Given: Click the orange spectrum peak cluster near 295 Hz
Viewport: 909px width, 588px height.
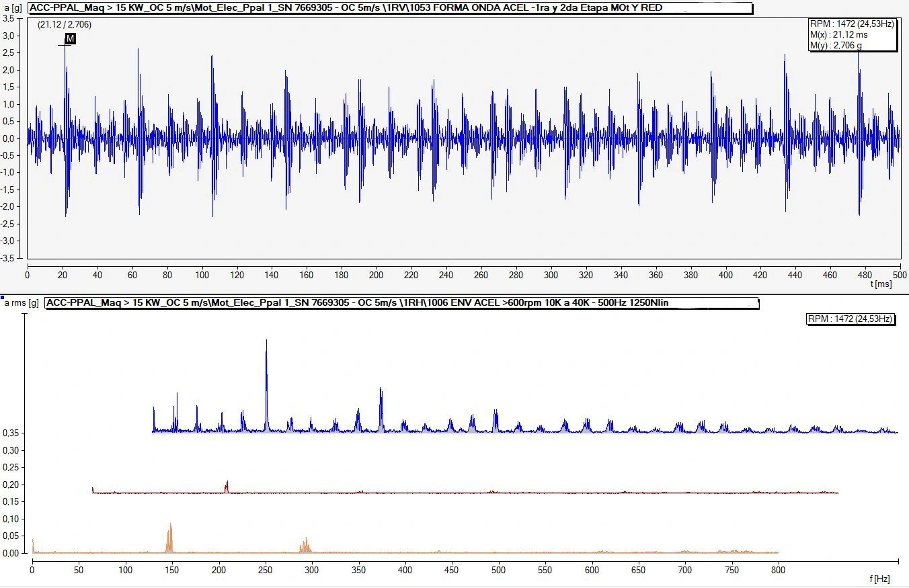Looking at the screenshot, I should (306, 545).
